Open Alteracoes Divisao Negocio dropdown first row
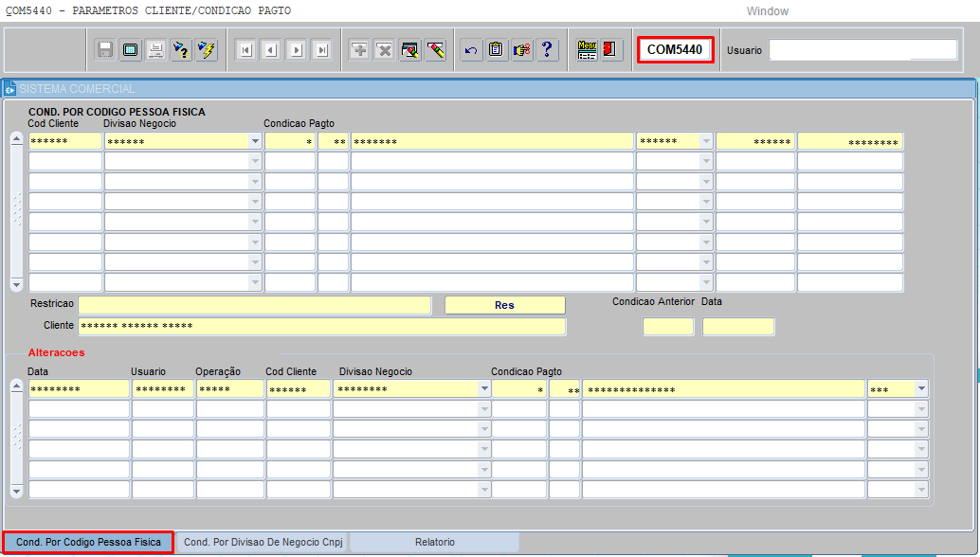Screen dimensions: 980x557 tap(484, 389)
